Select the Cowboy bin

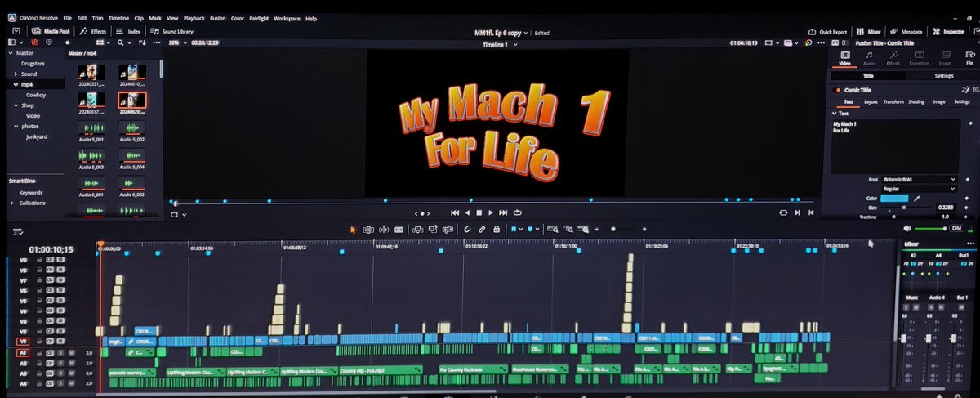point(35,95)
